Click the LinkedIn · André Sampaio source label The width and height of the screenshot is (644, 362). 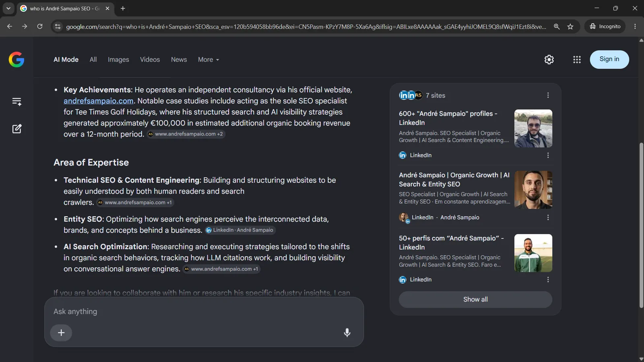click(x=446, y=217)
